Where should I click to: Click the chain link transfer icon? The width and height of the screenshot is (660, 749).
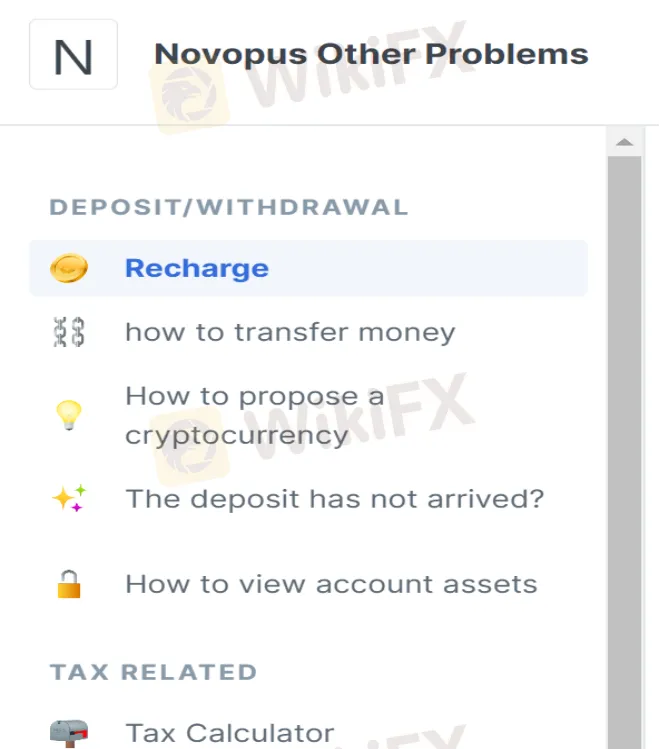click(69, 332)
